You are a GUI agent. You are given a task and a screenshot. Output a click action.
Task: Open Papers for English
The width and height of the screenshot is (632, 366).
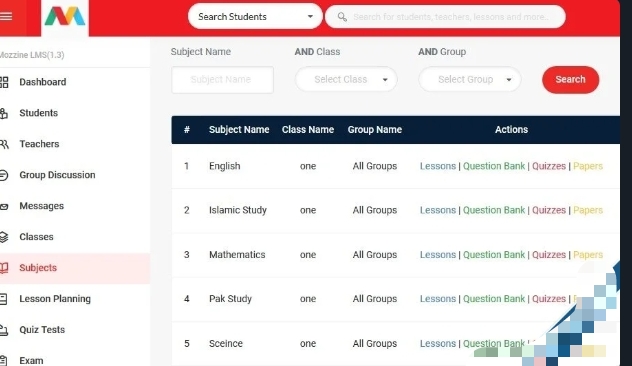pyautogui.click(x=588, y=166)
